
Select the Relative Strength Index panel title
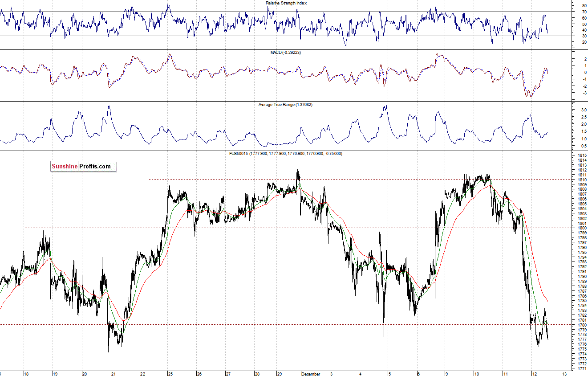[x=286, y=3]
